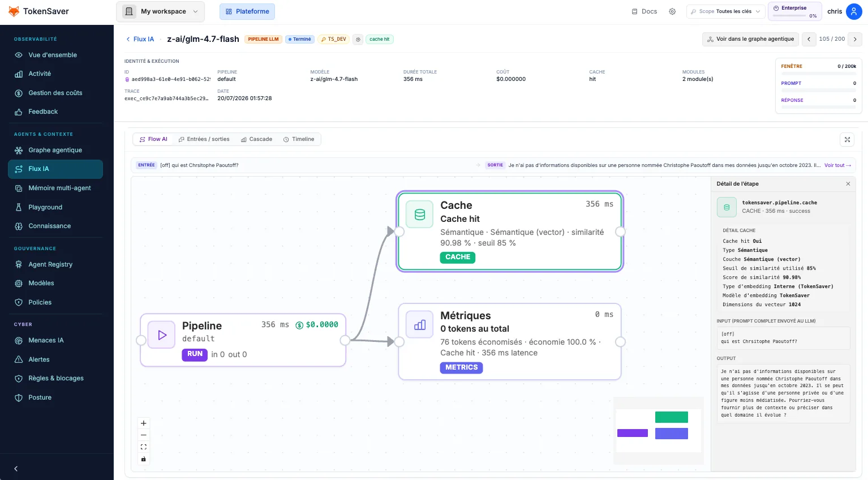This screenshot has height=480, width=868.
Task: Click the PIPELINE LLM tag
Action: [x=263, y=39]
